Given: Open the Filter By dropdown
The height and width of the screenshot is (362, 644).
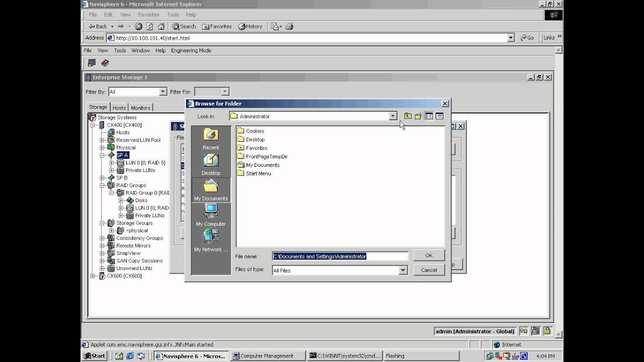Looking at the screenshot, I should tap(163, 92).
